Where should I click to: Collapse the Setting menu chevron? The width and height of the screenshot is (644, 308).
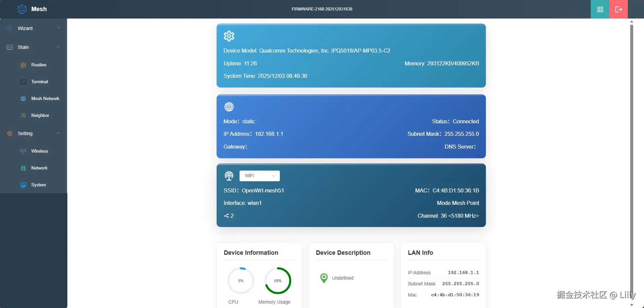58,133
